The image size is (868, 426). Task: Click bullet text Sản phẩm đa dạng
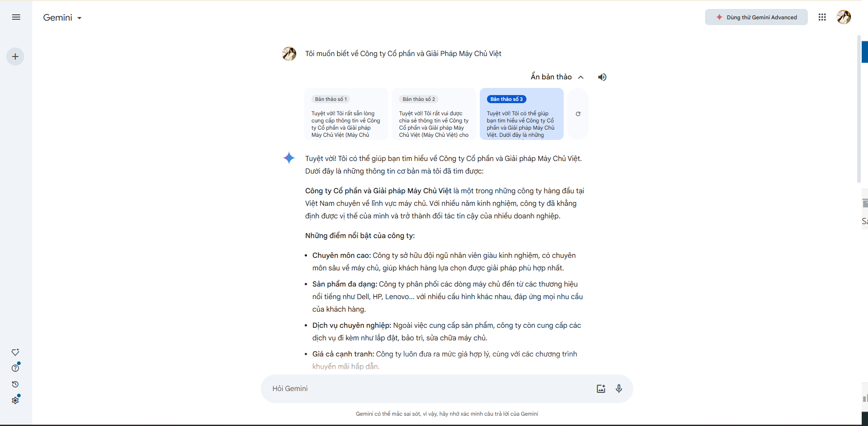[345, 284]
